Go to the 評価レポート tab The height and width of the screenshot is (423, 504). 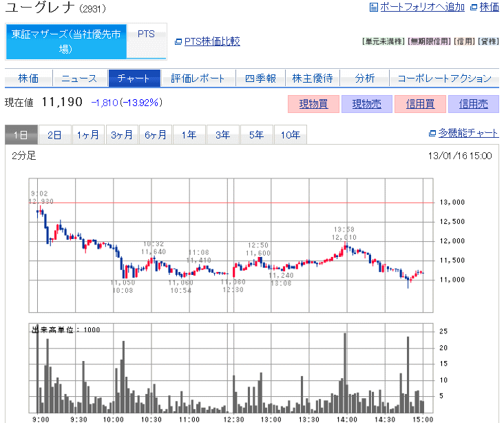198,78
